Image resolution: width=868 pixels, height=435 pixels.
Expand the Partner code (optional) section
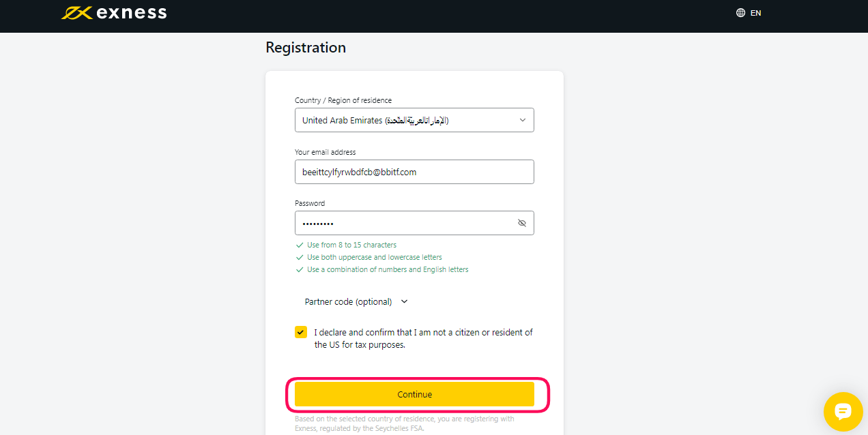tap(356, 301)
